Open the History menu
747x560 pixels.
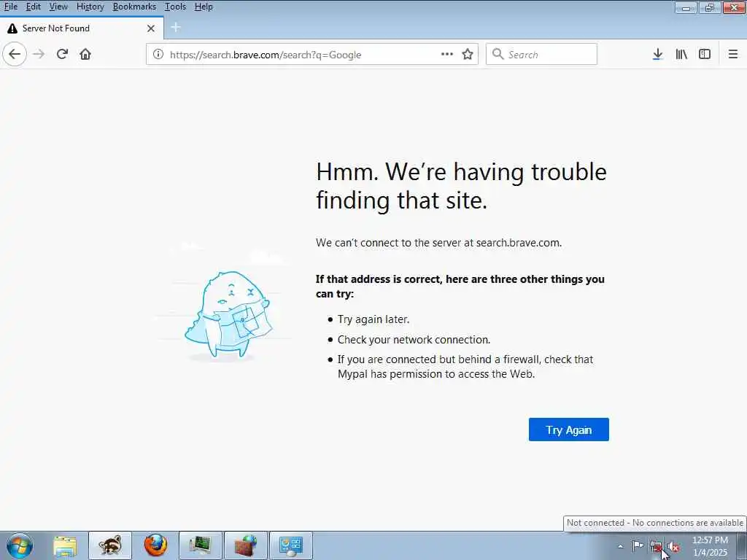tap(90, 7)
